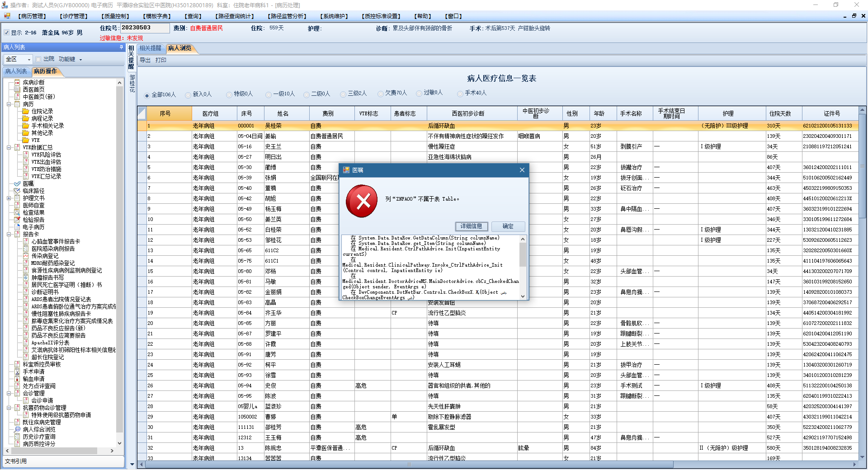Select the 欠费70人 radio button
The width and height of the screenshot is (868, 470).
click(x=381, y=94)
